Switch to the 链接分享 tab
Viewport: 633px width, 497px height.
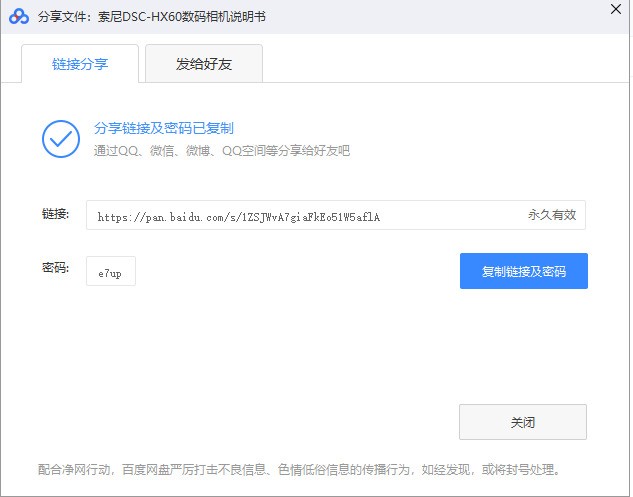tap(80, 64)
